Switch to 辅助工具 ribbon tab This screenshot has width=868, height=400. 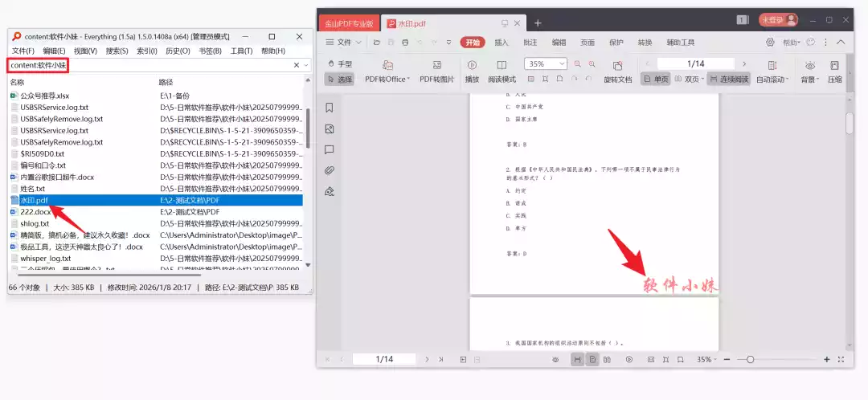coord(681,42)
